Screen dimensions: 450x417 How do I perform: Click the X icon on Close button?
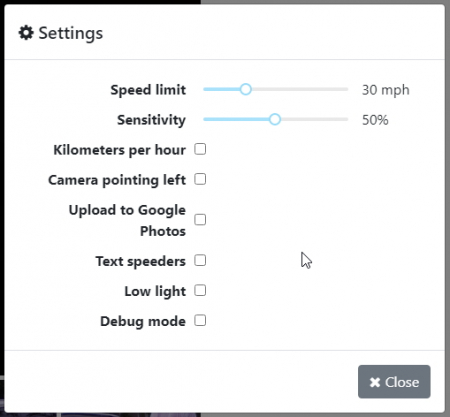point(375,382)
